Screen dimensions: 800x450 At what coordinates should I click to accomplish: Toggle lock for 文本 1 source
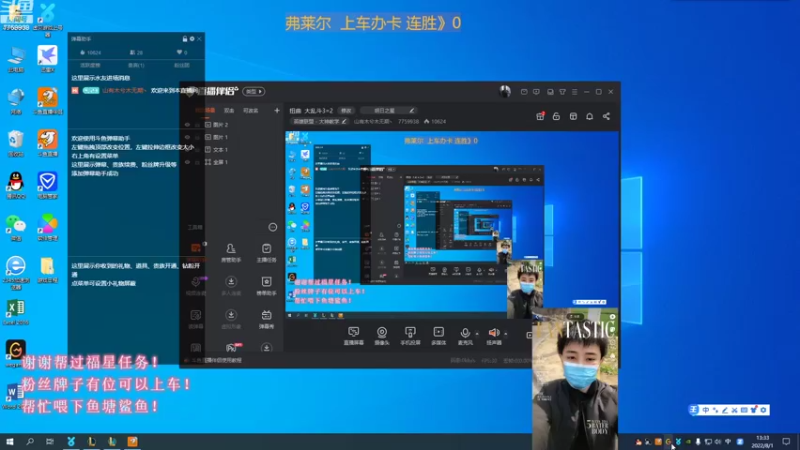197,149
